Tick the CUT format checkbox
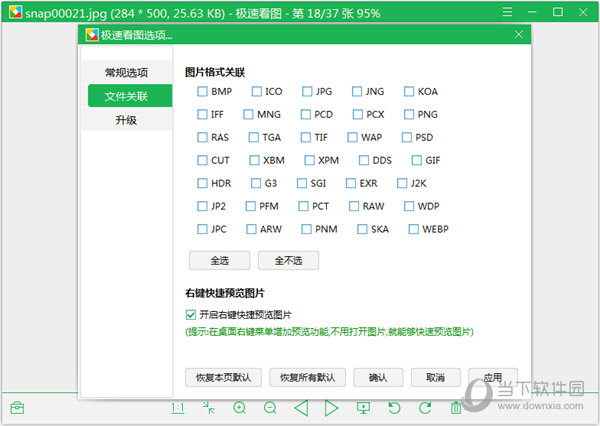Screen dimensions: 600x426 pos(202,160)
